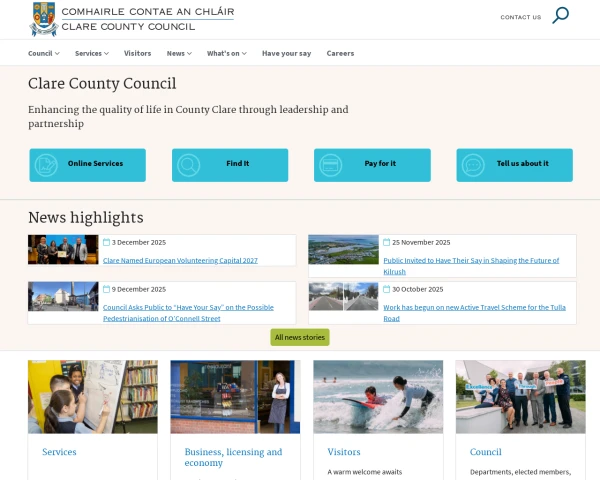This screenshot has height=480, width=600.
Task: Open Business, licensing and economy heading
Action: tap(233, 457)
